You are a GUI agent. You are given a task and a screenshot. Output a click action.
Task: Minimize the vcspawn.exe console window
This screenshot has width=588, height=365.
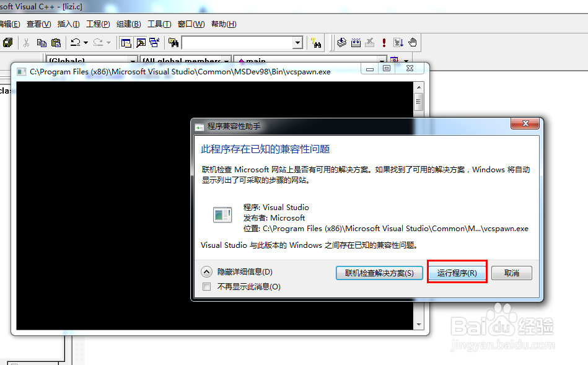click(370, 69)
